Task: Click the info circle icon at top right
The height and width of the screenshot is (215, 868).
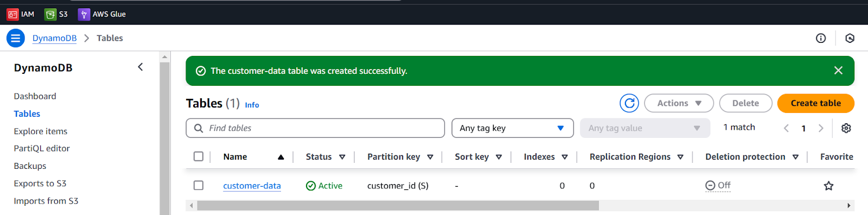Action: coord(821,38)
